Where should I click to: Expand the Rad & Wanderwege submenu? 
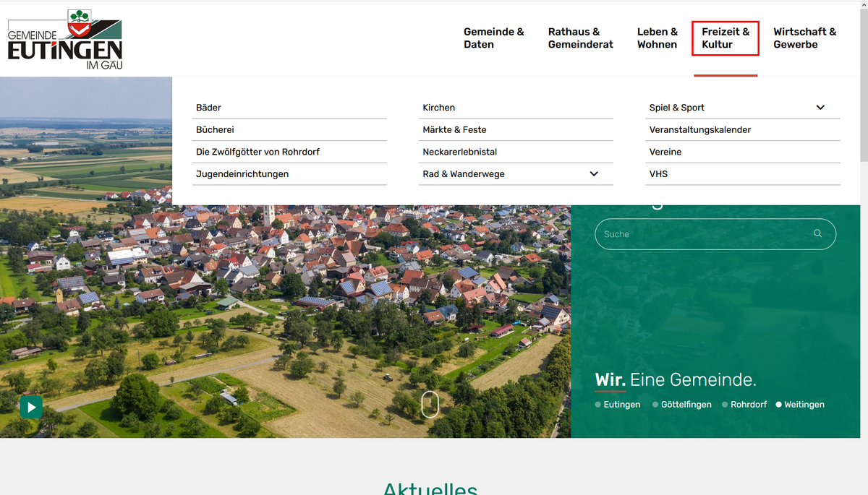pos(594,174)
